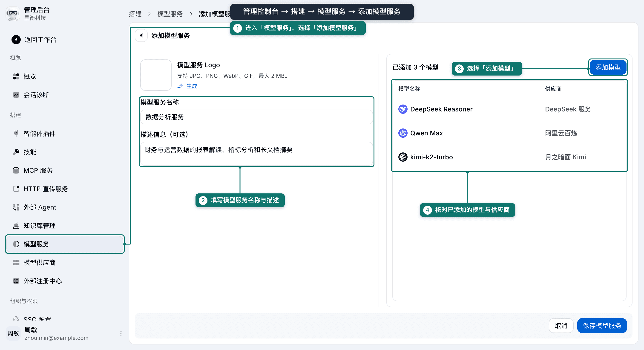Click the 搭建 breadcrumb
Screen dimensions: 644x350
[x=135, y=14]
